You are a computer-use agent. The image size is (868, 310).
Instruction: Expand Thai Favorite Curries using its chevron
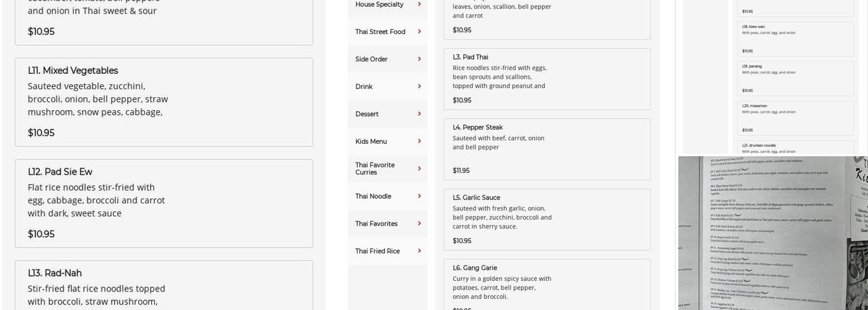click(420, 169)
